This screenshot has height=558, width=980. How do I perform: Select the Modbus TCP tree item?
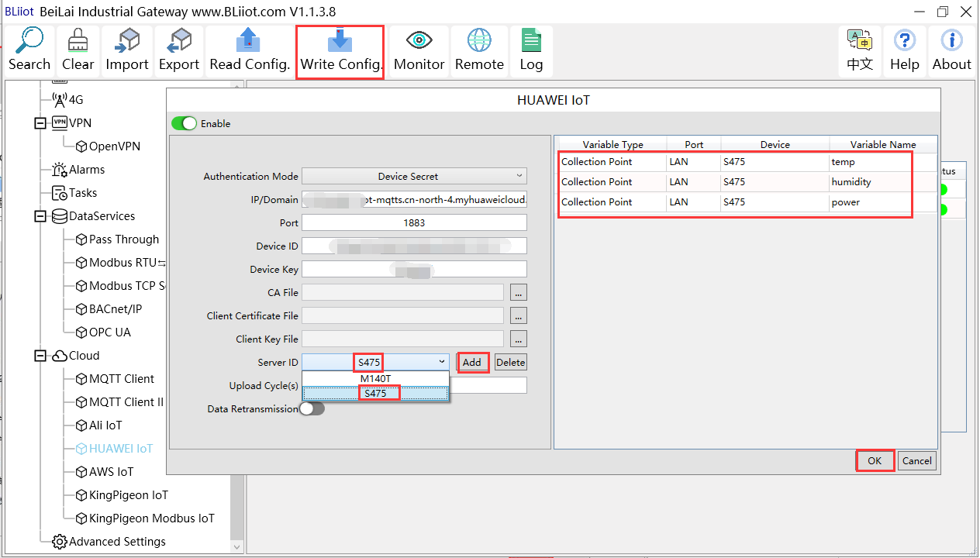point(120,286)
